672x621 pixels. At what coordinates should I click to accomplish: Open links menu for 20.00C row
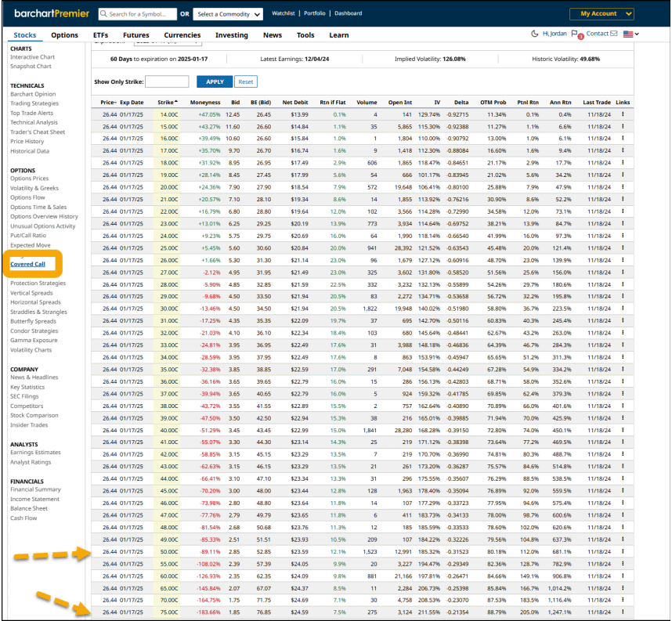point(623,187)
